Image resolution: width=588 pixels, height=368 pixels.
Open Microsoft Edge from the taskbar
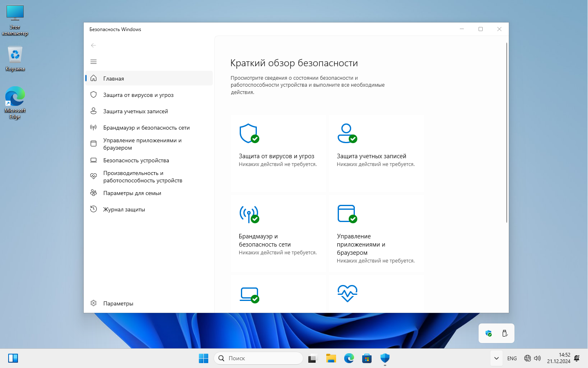pos(349,358)
